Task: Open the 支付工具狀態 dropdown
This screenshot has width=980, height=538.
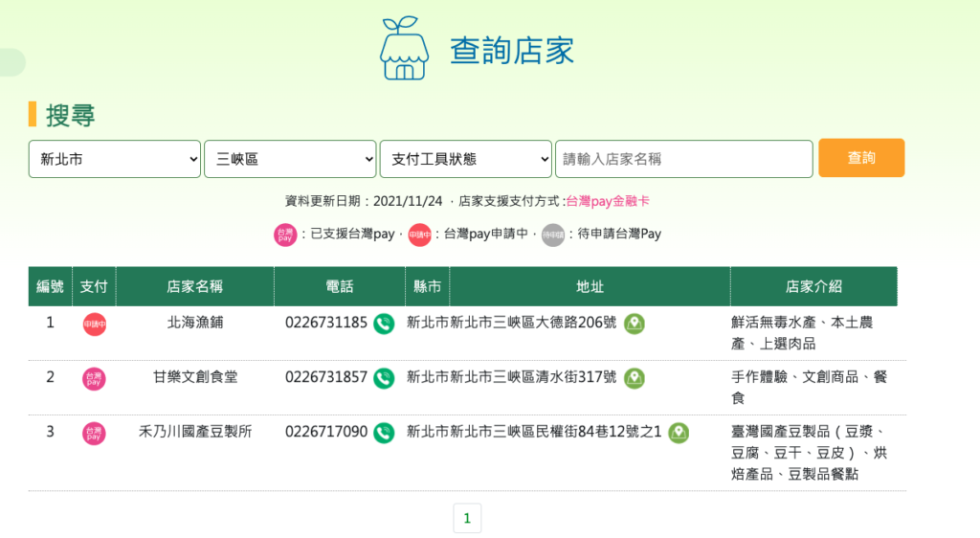Action: pyautogui.click(x=465, y=159)
